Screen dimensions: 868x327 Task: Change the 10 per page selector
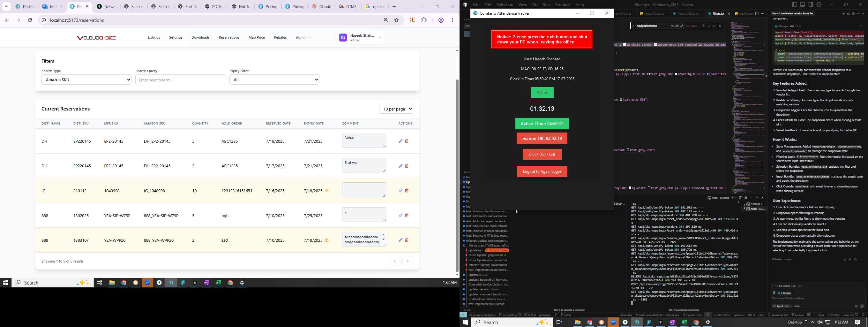(396, 109)
